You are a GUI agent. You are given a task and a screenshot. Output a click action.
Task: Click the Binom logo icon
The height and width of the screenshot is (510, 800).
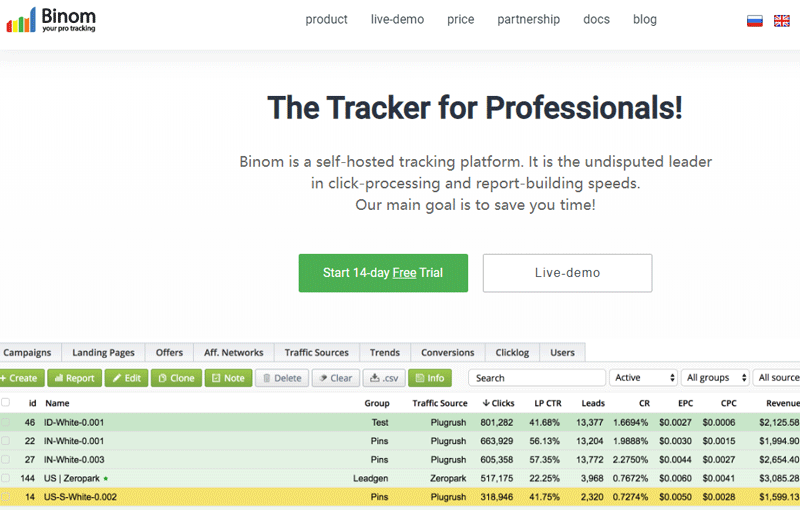pos(21,21)
